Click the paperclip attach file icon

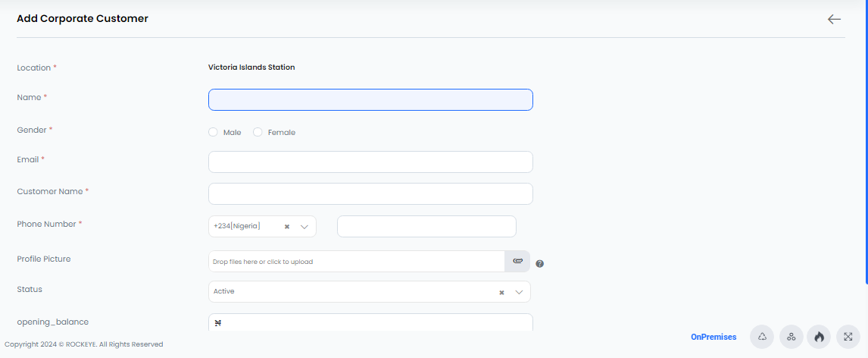[x=517, y=261]
